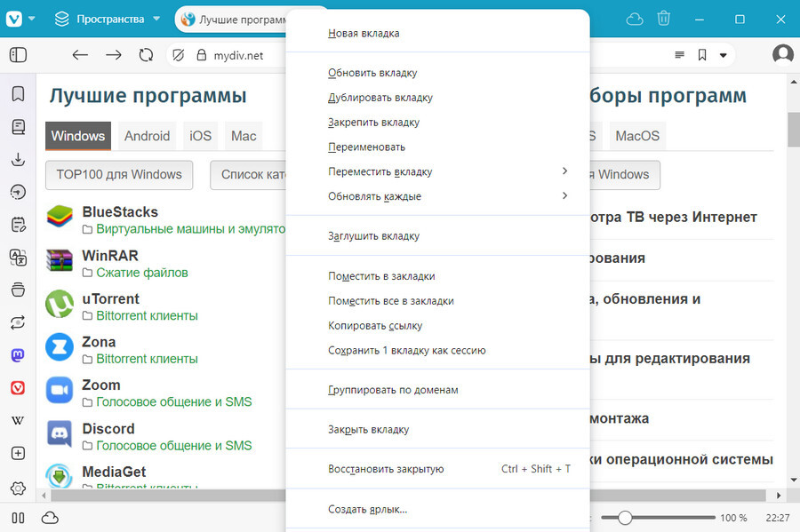This screenshot has height=532, width=800.
Task: Choose Копировать ссылку
Action: (437, 326)
